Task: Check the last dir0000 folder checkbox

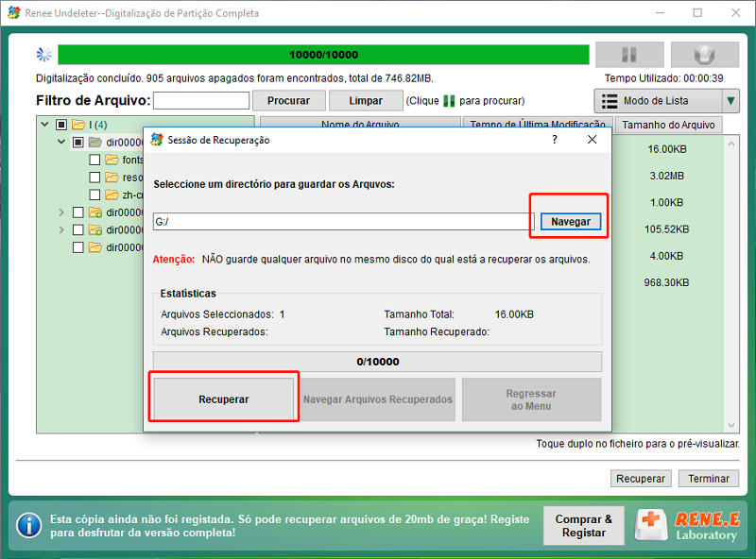Action: 78,247
